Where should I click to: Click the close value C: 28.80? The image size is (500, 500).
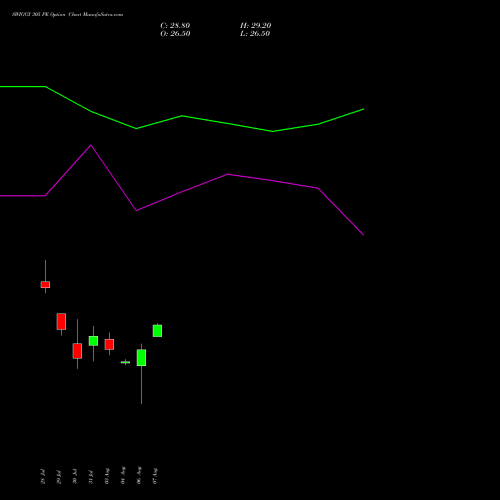coord(175,26)
